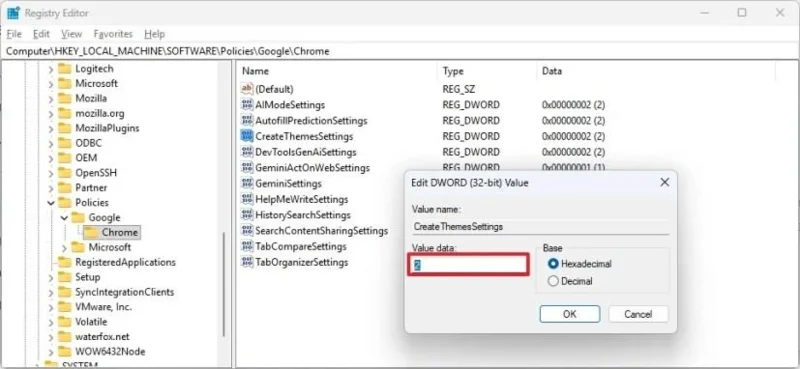Screen dimensions: 800x369
Task: Click the OEM folder icon
Action: click(x=64, y=158)
